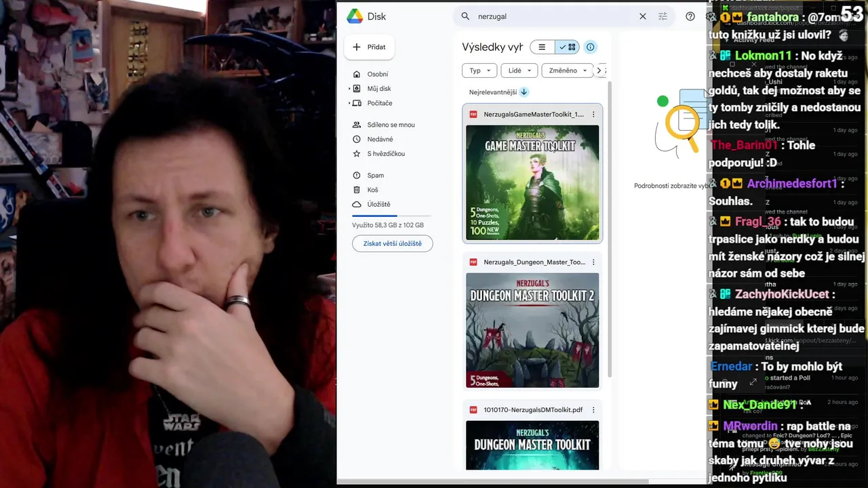Viewport: 868px width, 488px height.
Task: Open Nedávné recent files
Action: pyautogui.click(x=380, y=139)
